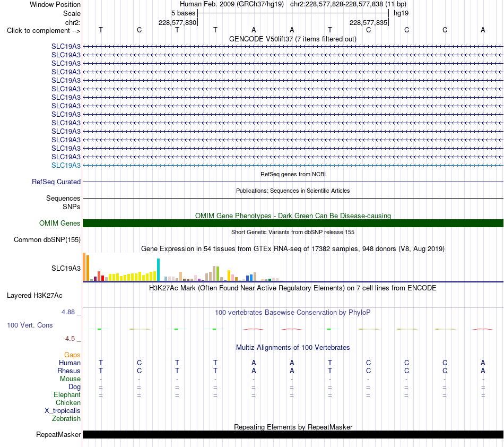
Task: Open the '100 vertebrates Basewise Conservation by PhyloP' title
Action: (x=293, y=312)
